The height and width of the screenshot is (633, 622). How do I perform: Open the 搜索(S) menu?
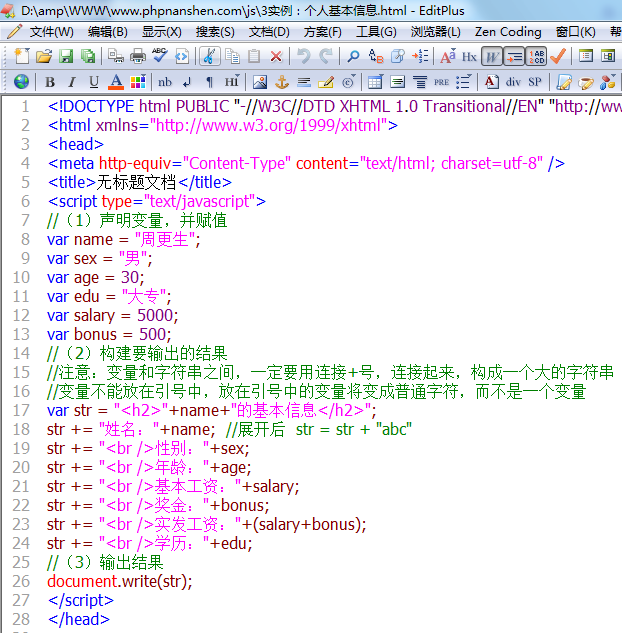tap(215, 31)
